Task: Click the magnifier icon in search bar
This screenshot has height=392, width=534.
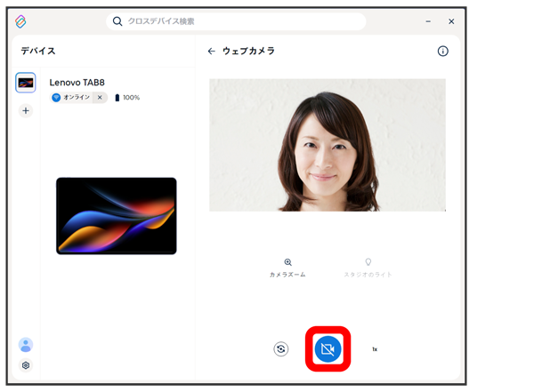Action: click(x=117, y=21)
